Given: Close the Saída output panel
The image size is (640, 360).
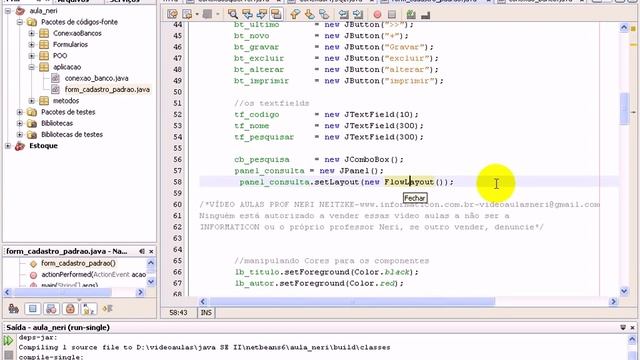Looking at the screenshot, I should (633, 327).
